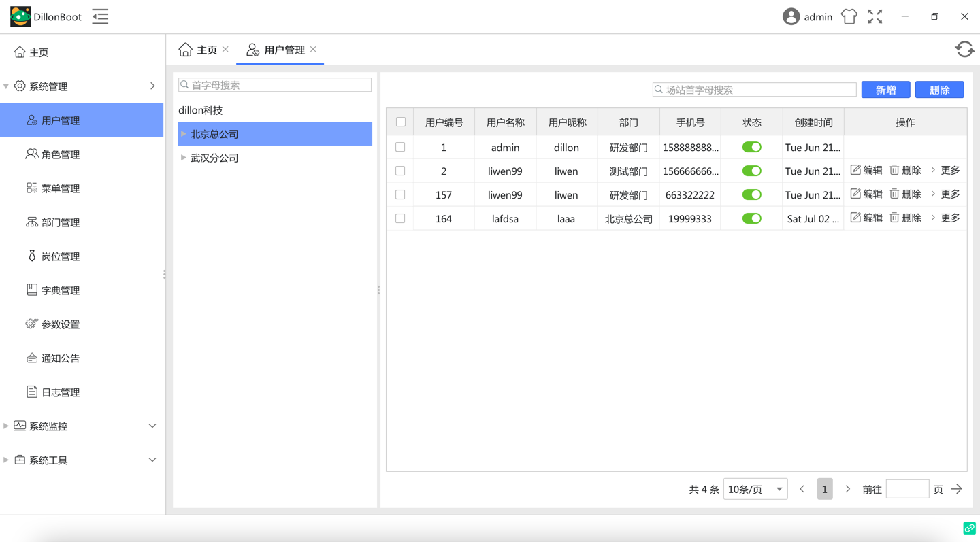Click edit icon for user 2
Image resolution: width=980 pixels, height=542 pixels.
point(855,170)
